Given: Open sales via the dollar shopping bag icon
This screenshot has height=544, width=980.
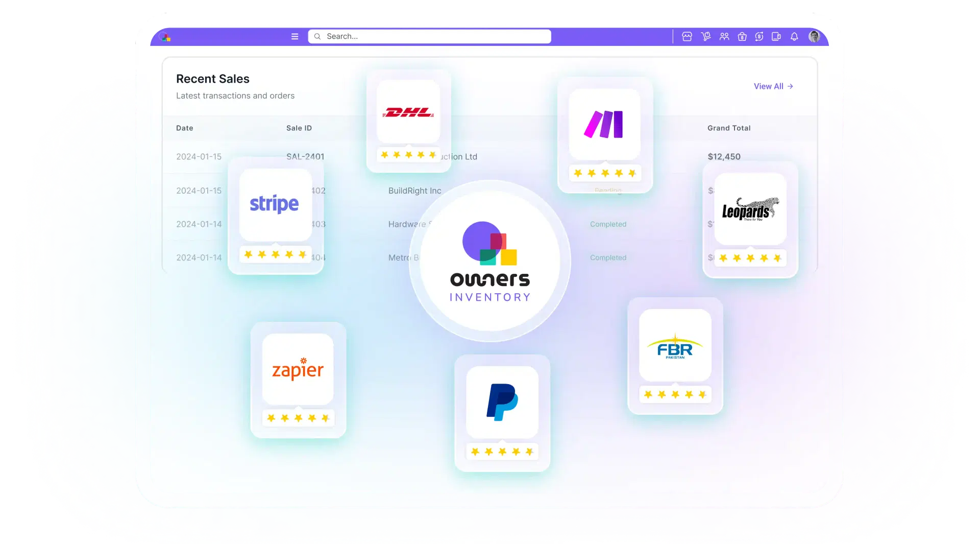Looking at the screenshot, I should [x=743, y=36].
